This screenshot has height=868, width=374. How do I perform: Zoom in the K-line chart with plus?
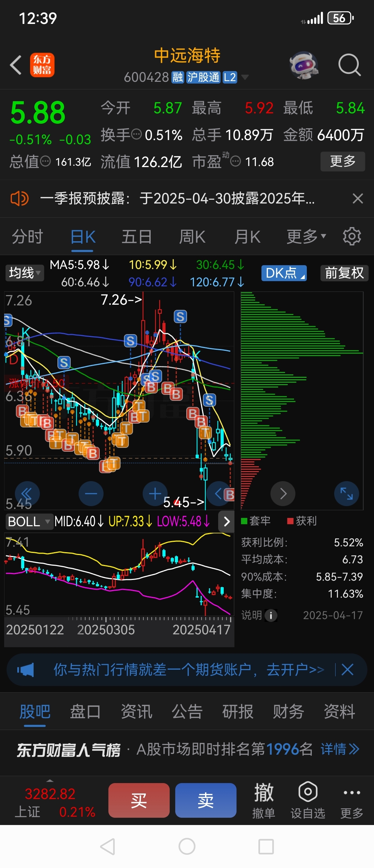155,493
